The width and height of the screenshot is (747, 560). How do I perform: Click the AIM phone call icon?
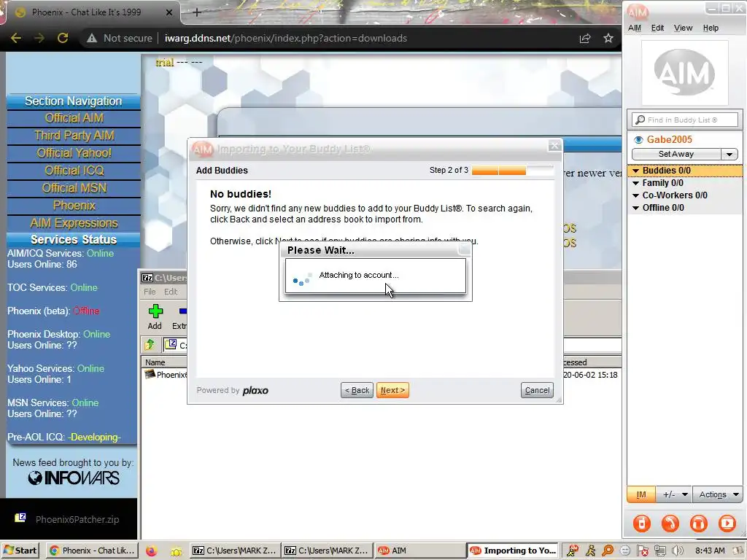point(670,523)
